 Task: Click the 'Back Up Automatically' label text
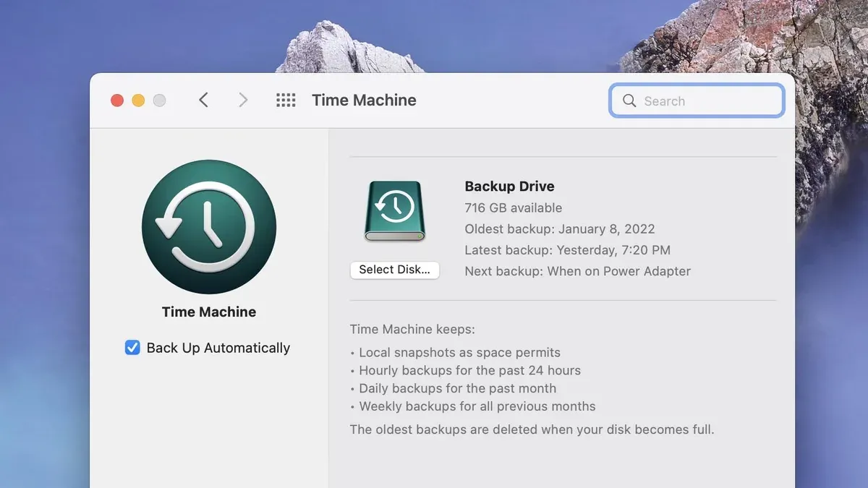218,348
